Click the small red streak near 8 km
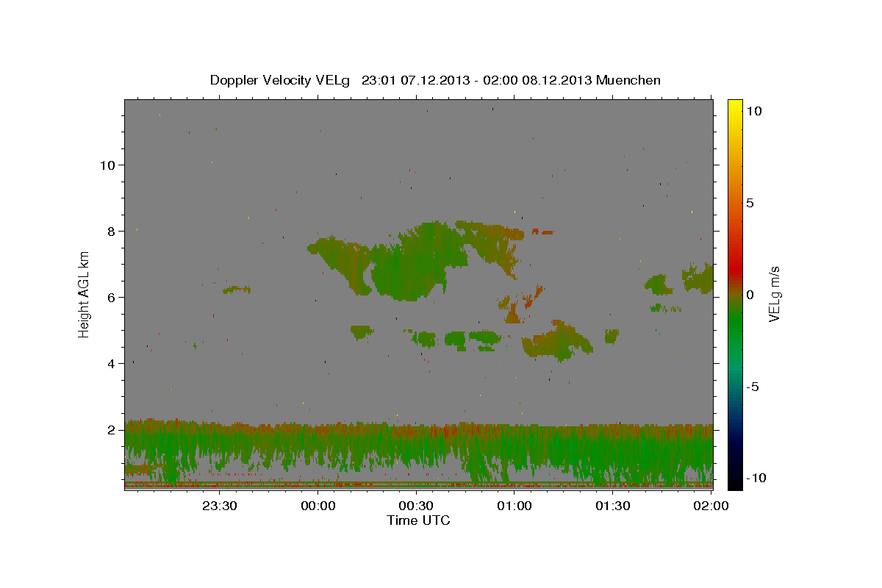This screenshot has width=882, height=588. pyautogui.click(x=542, y=232)
